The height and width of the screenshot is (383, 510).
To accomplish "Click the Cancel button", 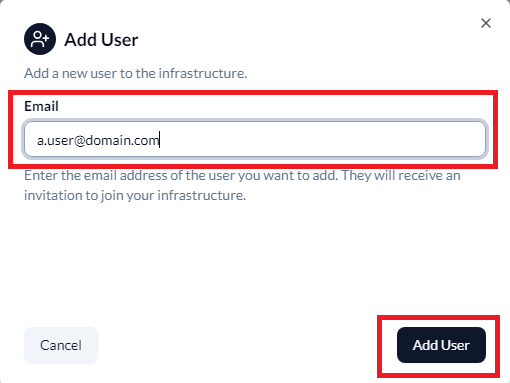I will [x=61, y=345].
